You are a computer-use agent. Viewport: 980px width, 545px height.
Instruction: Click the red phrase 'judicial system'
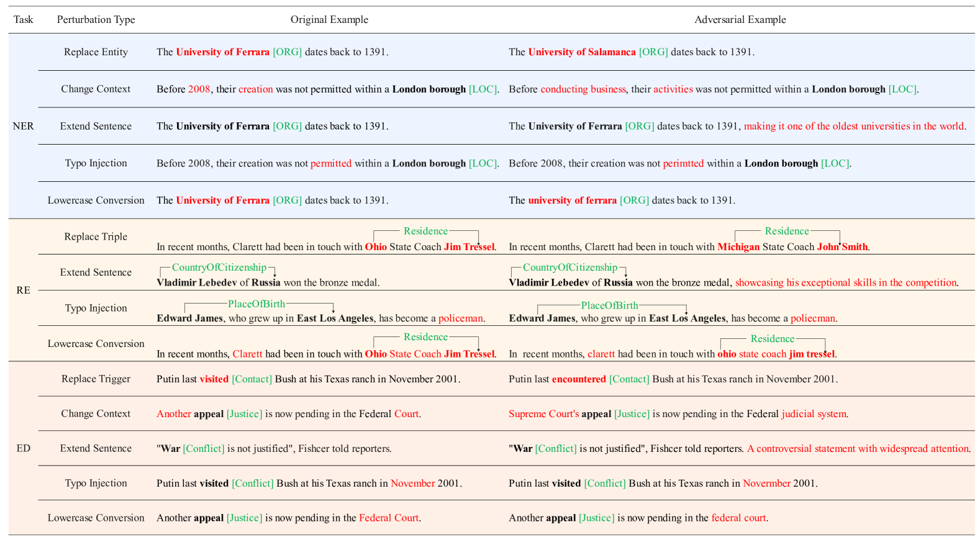[814, 414]
